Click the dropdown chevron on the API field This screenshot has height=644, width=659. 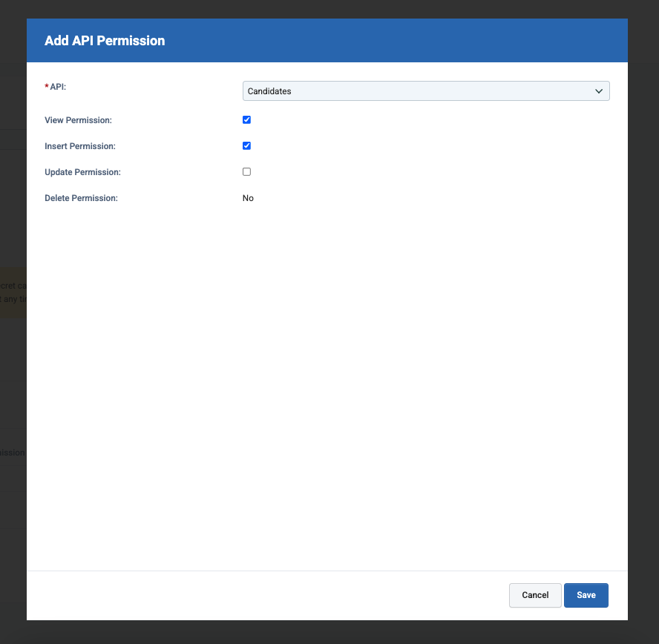(x=599, y=91)
